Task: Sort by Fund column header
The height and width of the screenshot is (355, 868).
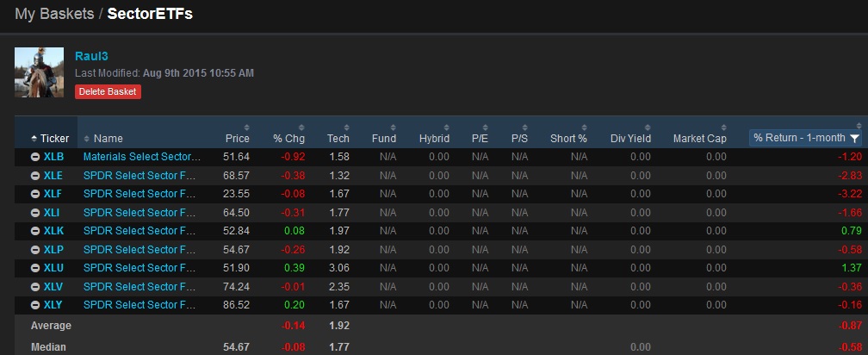Action: tap(384, 139)
